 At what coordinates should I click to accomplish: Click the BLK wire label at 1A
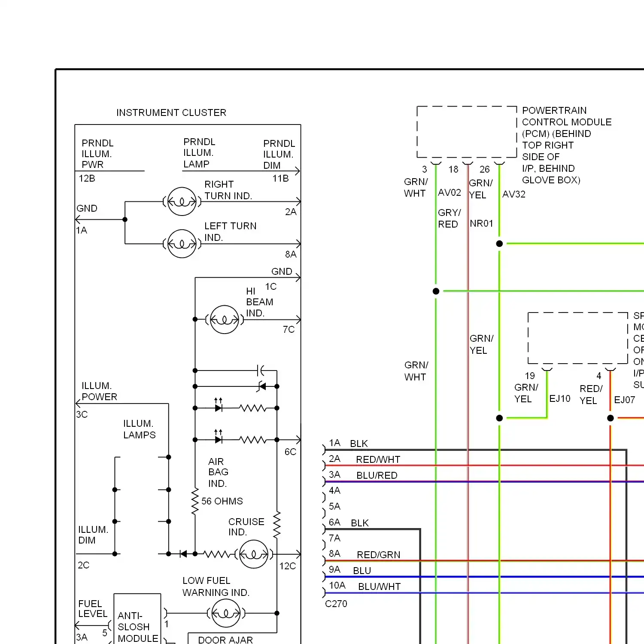coord(359,444)
